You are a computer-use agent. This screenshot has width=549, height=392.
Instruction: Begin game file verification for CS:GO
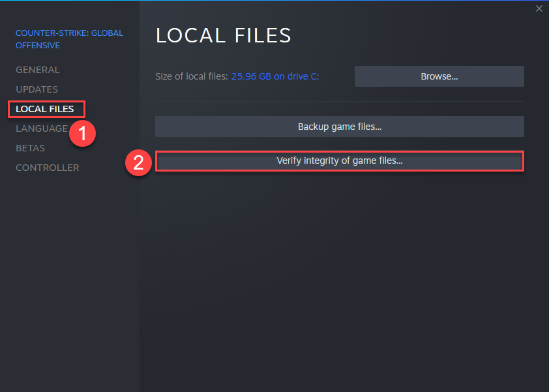[x=339, y=161]
